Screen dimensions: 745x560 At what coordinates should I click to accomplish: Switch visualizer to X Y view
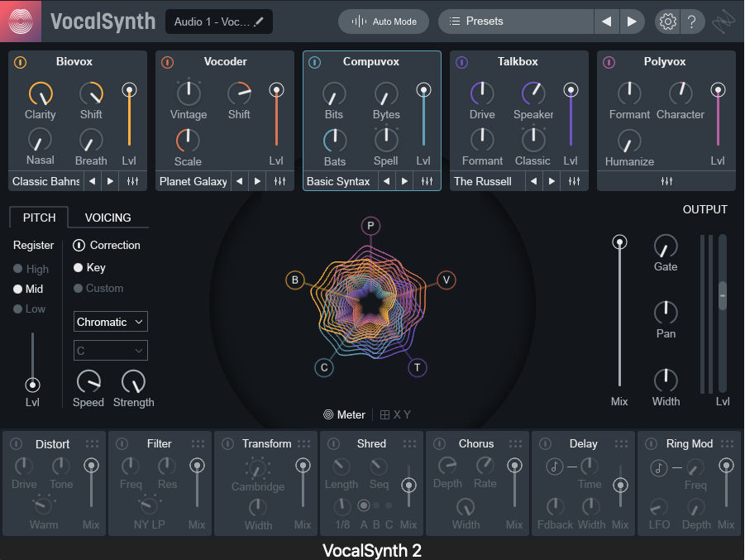395,414
